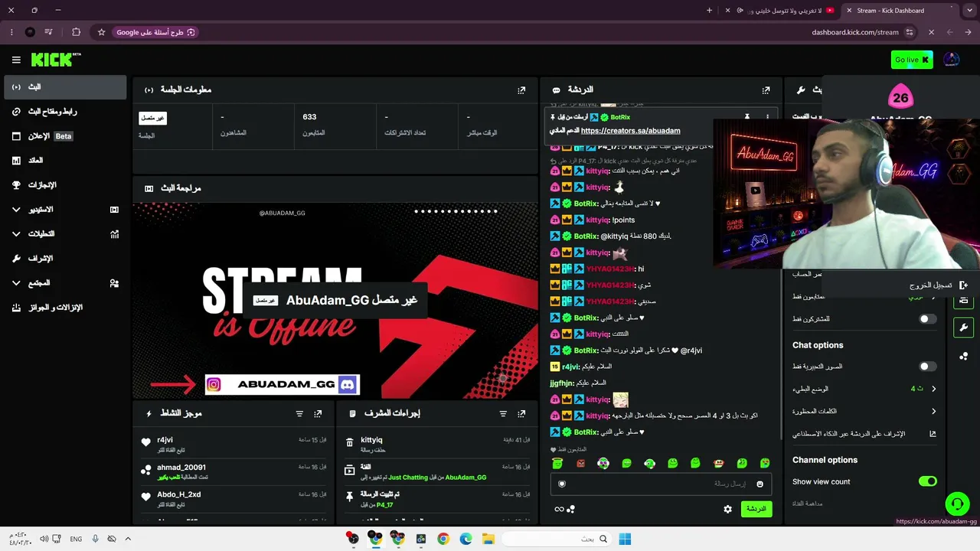This screenshot has height=551, width=980.
Task: Show hidden system tray icons
Action: click(x=128, y=539)
